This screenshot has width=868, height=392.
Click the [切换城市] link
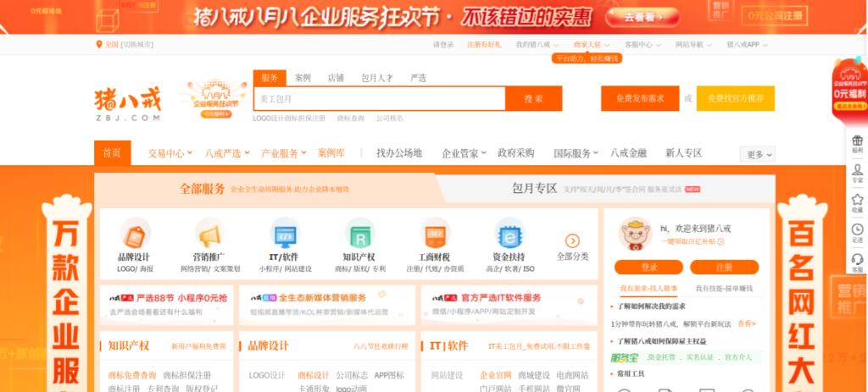137,45
